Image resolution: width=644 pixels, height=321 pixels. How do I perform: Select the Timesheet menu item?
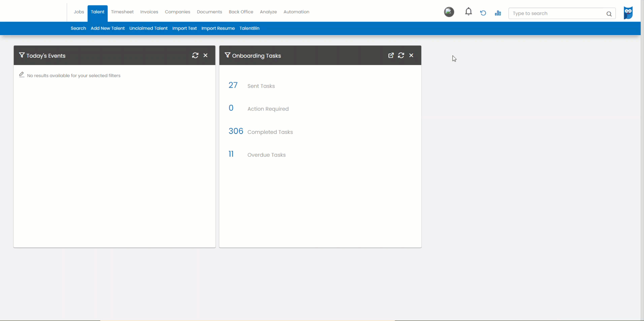122,11
